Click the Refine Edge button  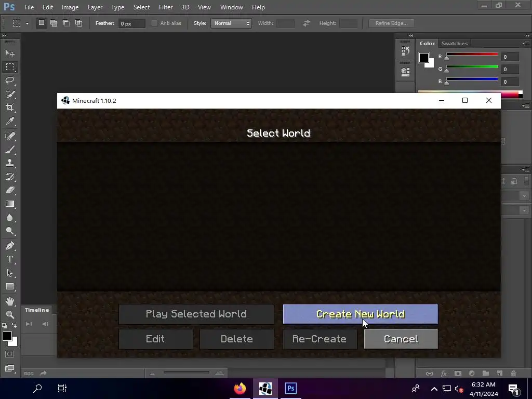(392, 23)
